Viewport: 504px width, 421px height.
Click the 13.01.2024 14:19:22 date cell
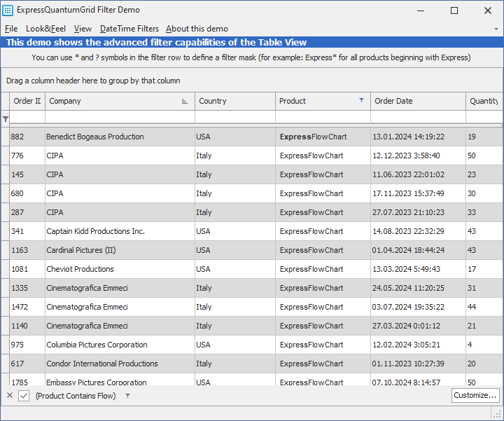418,137
